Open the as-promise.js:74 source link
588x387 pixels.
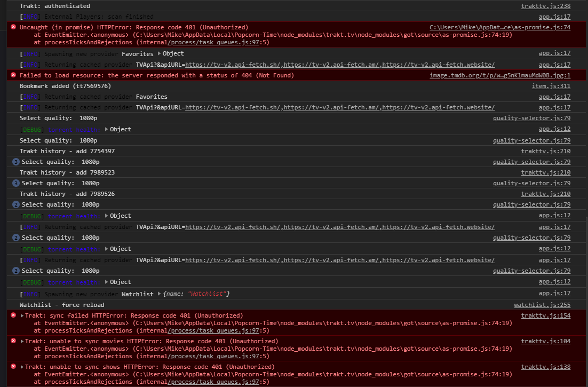coord(500,27)
